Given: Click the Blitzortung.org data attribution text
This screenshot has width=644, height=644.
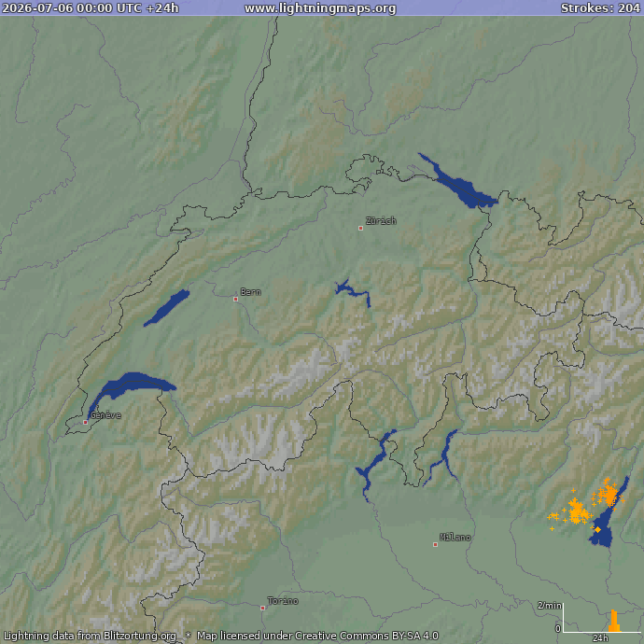Looking at the screenshot, I should tap(91, 636).
